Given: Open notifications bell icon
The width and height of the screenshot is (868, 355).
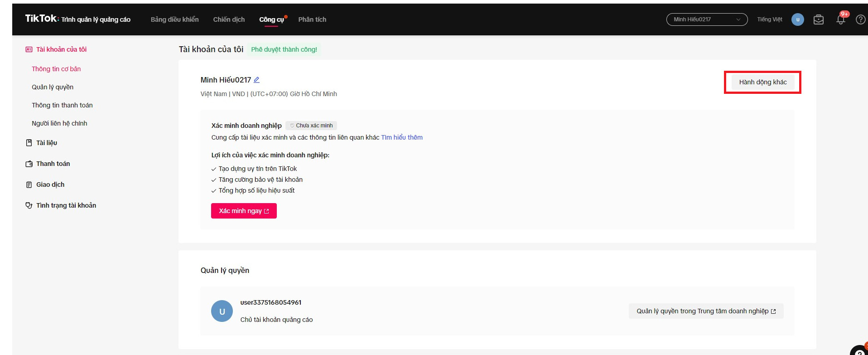Looking at the screenshot, I should (x=841, y=19).
